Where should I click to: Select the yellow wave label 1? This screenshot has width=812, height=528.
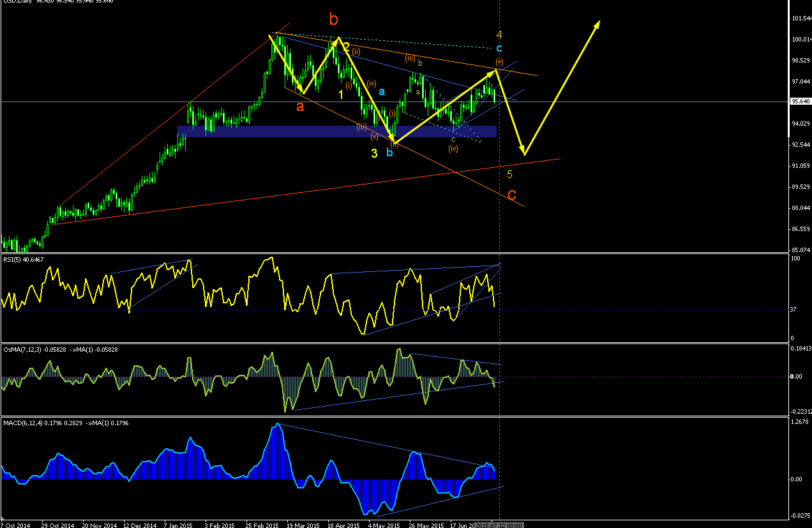pos(341,94)
